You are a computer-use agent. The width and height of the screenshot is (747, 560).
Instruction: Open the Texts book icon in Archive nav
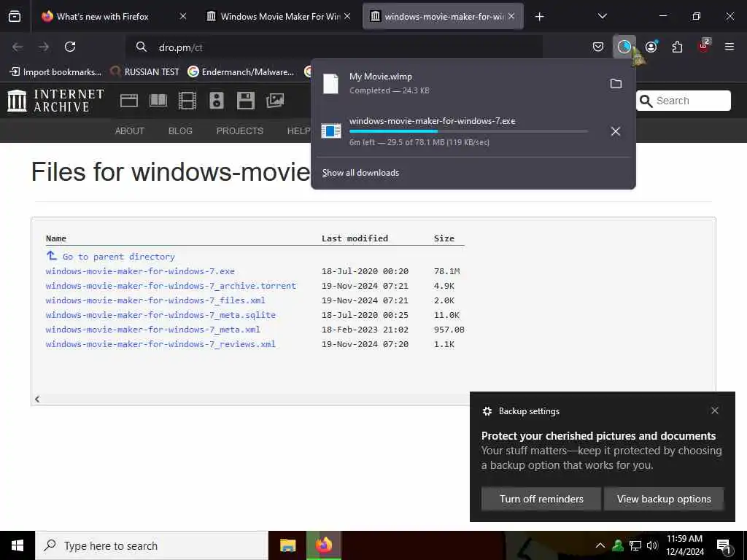(158, 101)
